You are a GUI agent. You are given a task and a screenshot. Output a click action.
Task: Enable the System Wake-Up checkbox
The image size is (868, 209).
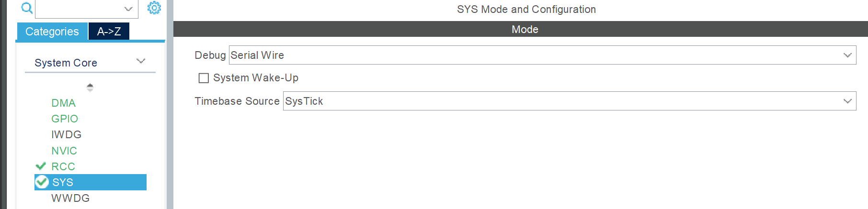coord(204,78)
